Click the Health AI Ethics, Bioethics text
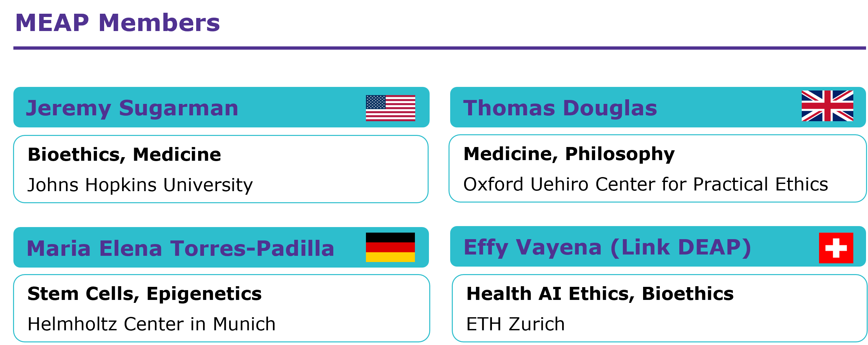The height and width of the screenshot is (345, 868). tap(600, 293)
